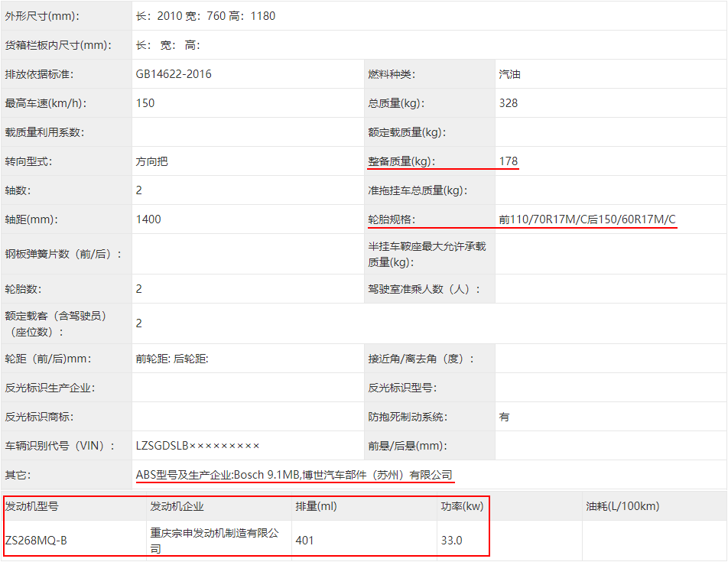Screen dimensions: 728x562
Task: Click the curb weight value 178
Action: point(509,161)
